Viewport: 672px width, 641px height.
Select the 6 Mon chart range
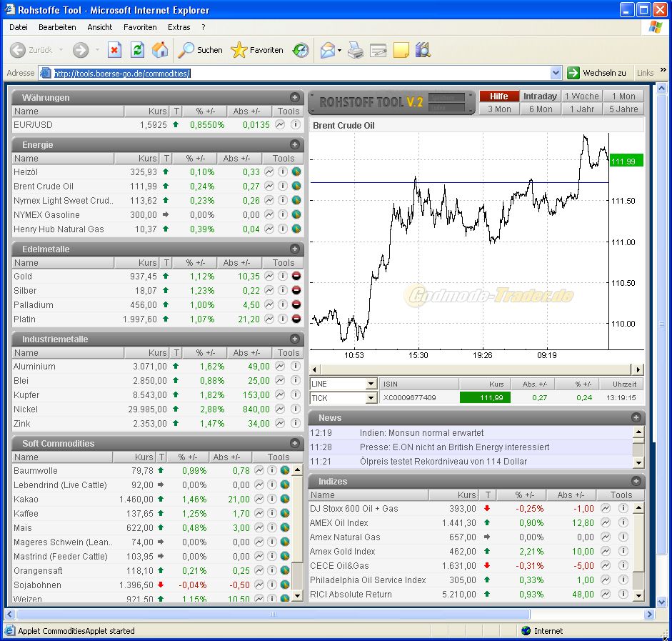click(541, 109)
